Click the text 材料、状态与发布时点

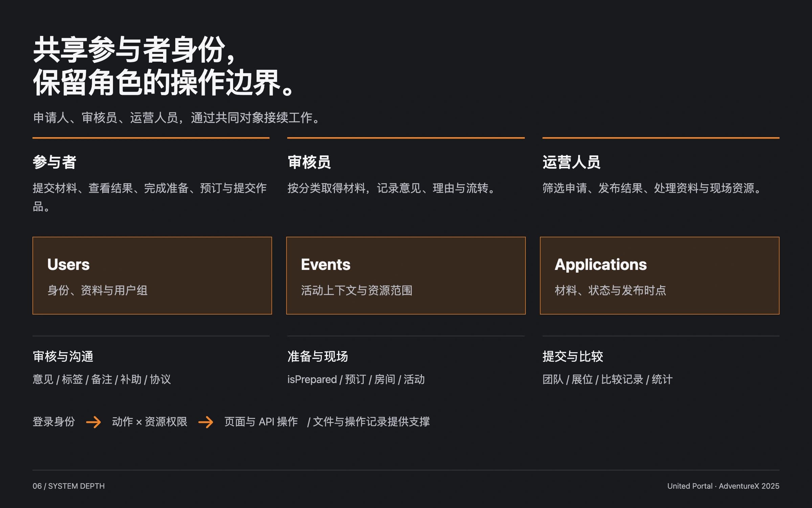610,290
